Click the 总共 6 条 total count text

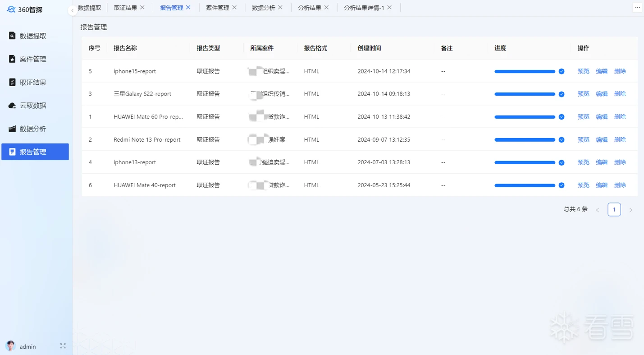click(575, 209)
